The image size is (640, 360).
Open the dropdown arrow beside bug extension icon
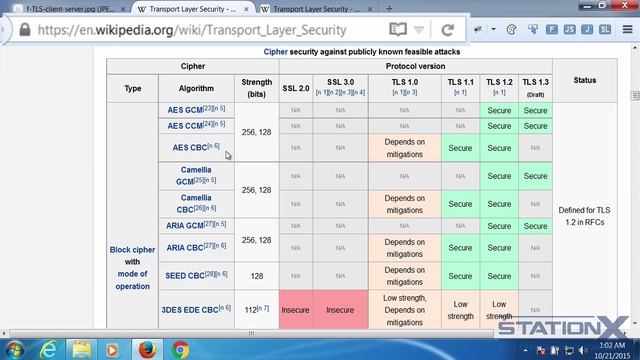point(493,29)
